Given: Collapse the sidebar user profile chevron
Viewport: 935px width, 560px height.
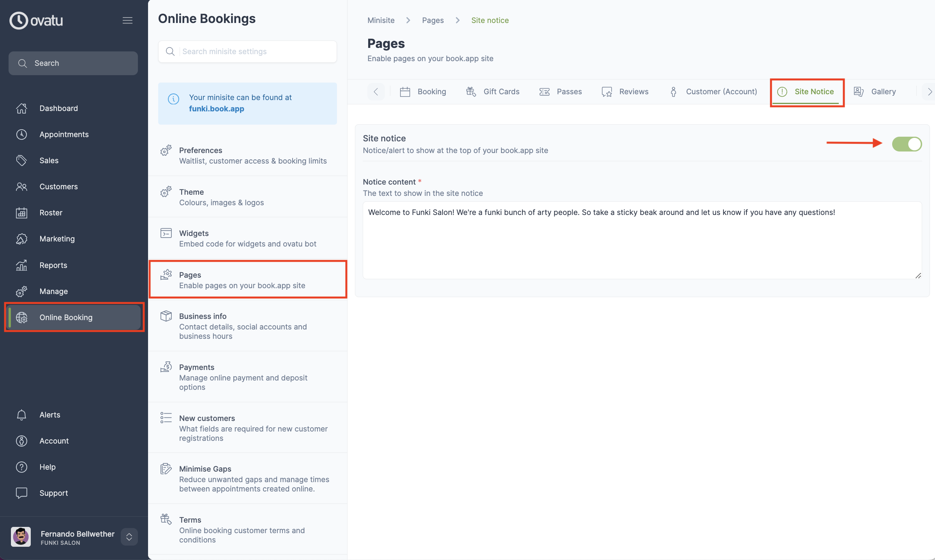Looking at the screenshot, I should pyautogui.click(x=129, y=537).
